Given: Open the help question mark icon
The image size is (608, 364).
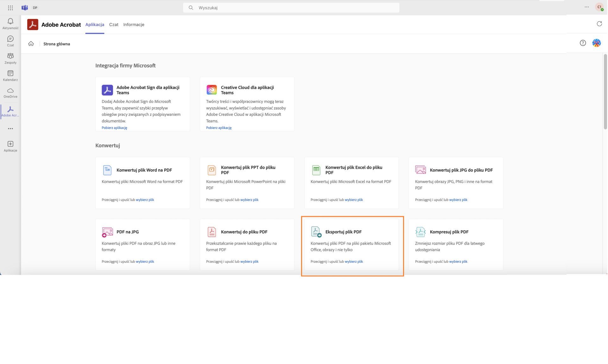Looking at the screenshot, I should coord(583,43).
